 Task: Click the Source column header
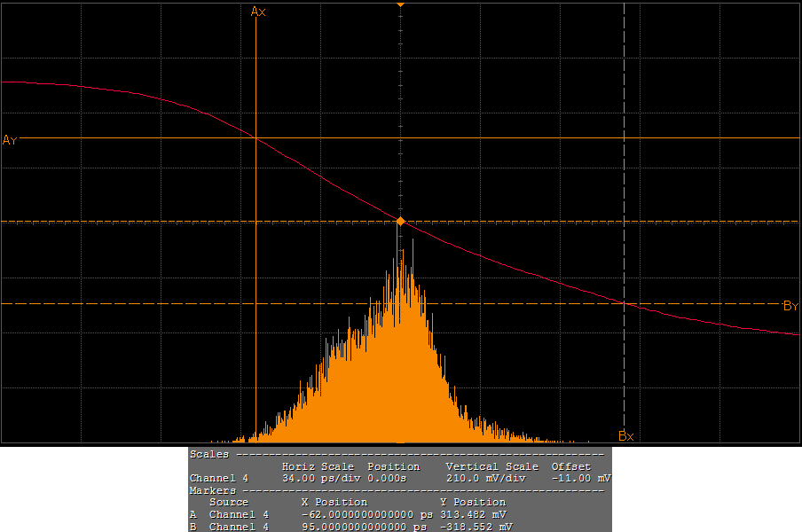[x=228, y=502]
